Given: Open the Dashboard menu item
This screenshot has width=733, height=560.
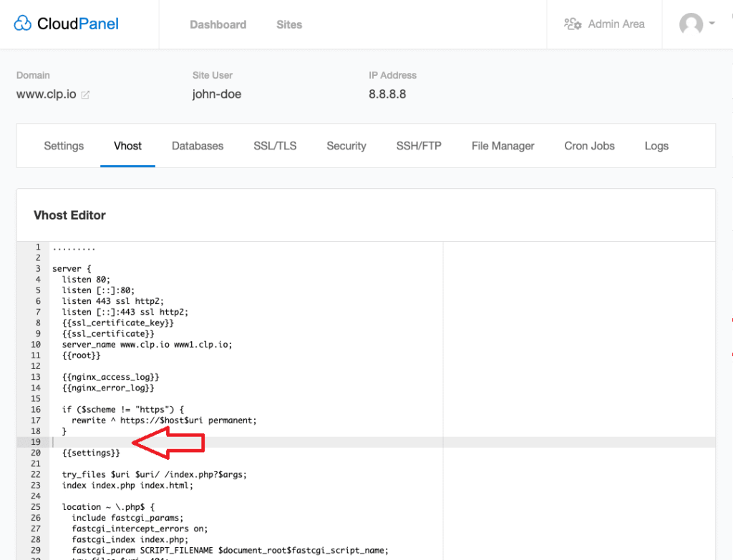Looking at the screenshot, I should click(x=218, y=24).
